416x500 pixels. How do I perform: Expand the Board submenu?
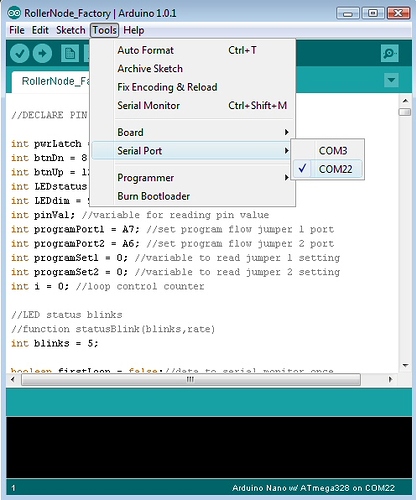193,132
